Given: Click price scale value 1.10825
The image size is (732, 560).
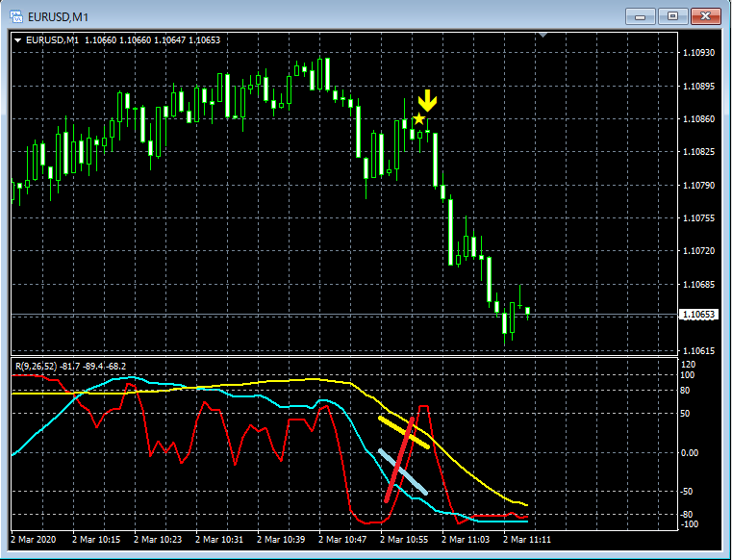Looking at the screenshot, I should coord(699,152).
